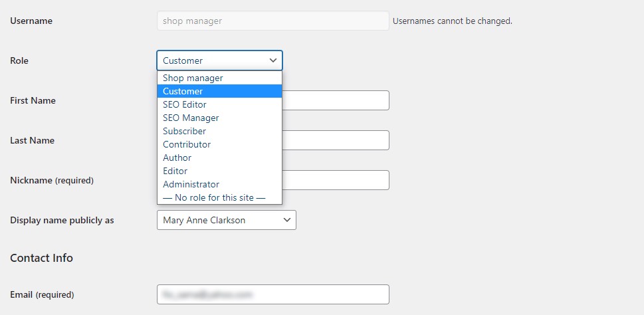Viewport: 644px width, 315px height.
Task: Select the SEO Manager role
Action: [219, 118]
